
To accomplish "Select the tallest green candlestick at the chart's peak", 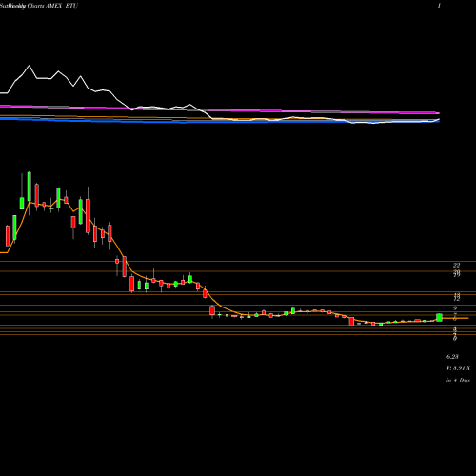I will (30, 187).
